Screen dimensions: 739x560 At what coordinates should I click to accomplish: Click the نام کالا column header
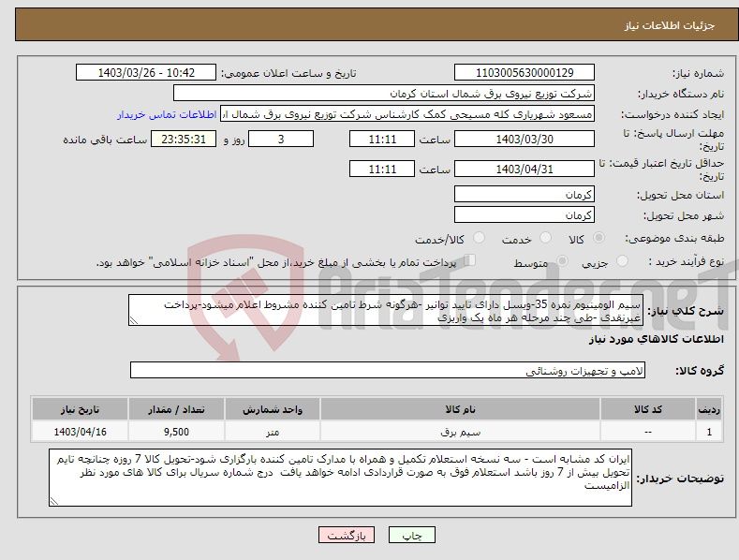(460, 409)
